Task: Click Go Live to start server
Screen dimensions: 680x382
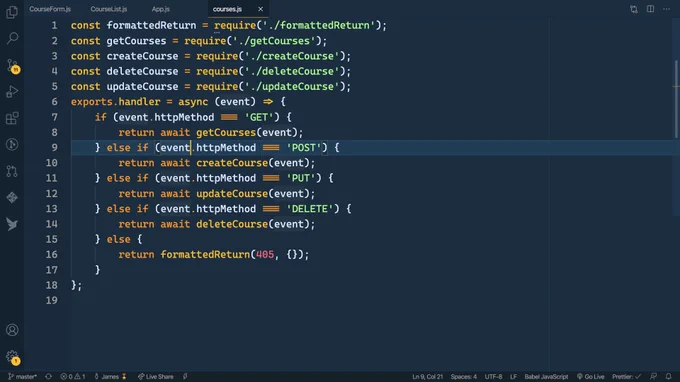Action: (591, 376)
